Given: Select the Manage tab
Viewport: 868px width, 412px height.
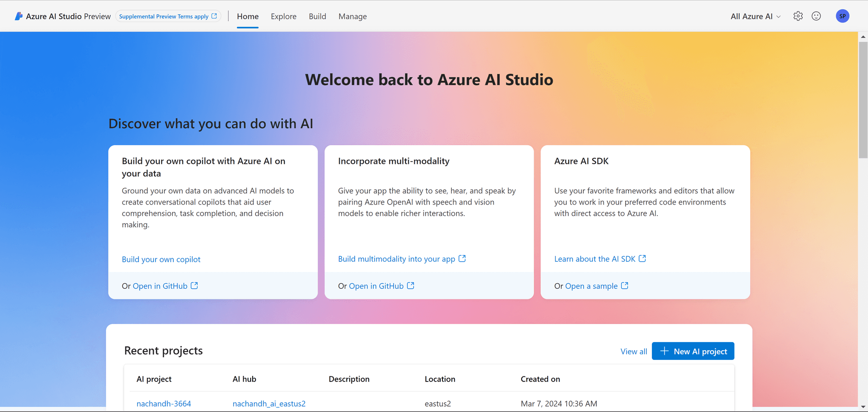Looking at the screenshot, I should coord(353,16).
